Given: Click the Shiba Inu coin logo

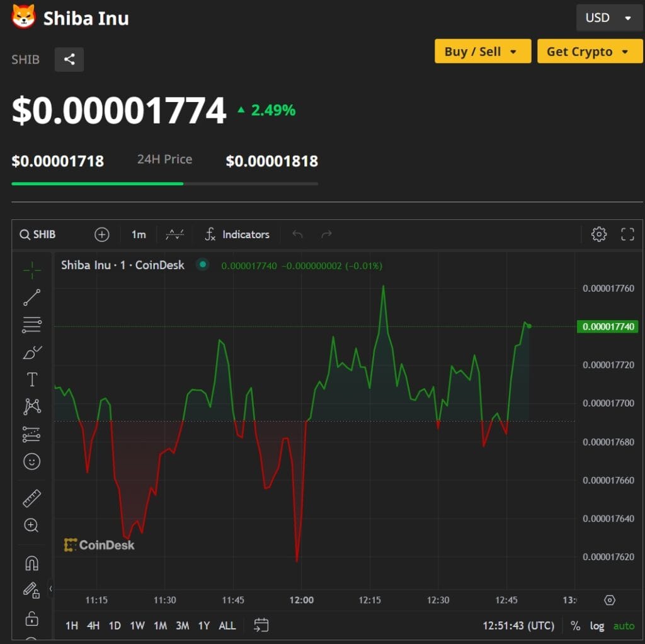Looking at the screenshot, I should 23,17.
